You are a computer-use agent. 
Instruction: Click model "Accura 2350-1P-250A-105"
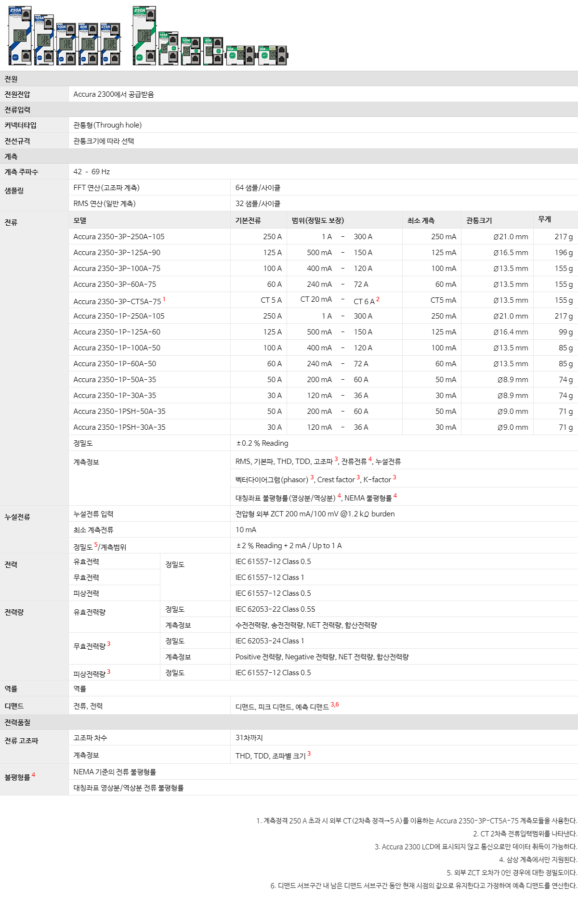tap(119, 316)
